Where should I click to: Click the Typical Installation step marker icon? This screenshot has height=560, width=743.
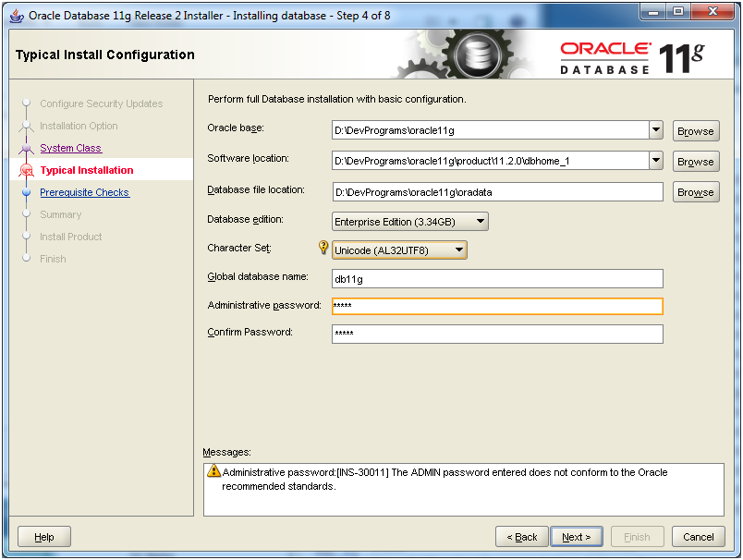[27, 170]
